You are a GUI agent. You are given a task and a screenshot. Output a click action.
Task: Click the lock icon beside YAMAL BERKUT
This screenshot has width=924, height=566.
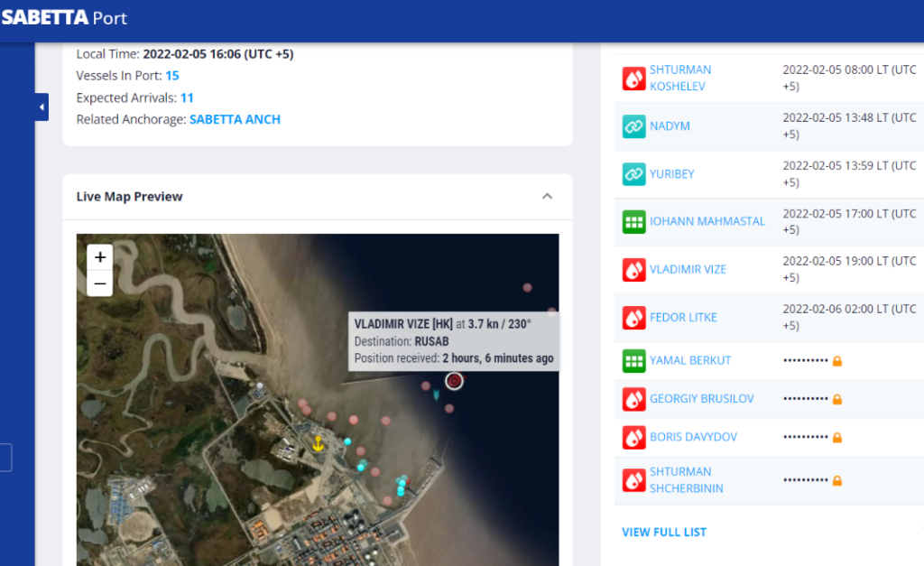coord(836,361)
